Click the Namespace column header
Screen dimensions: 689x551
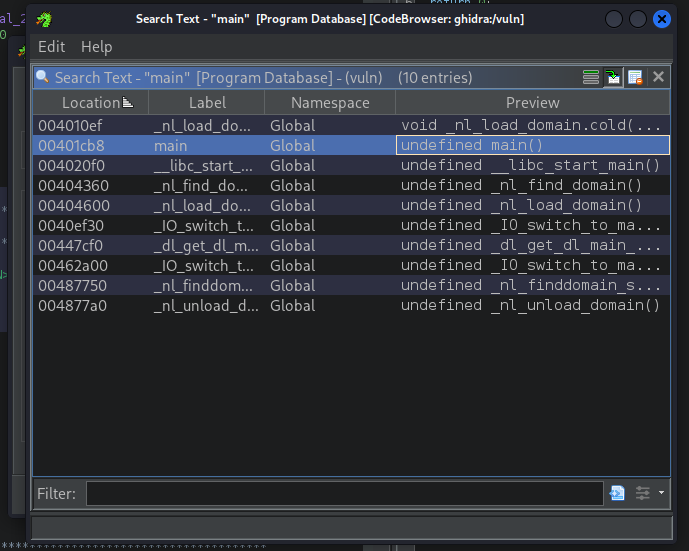[x=330, y=103]
